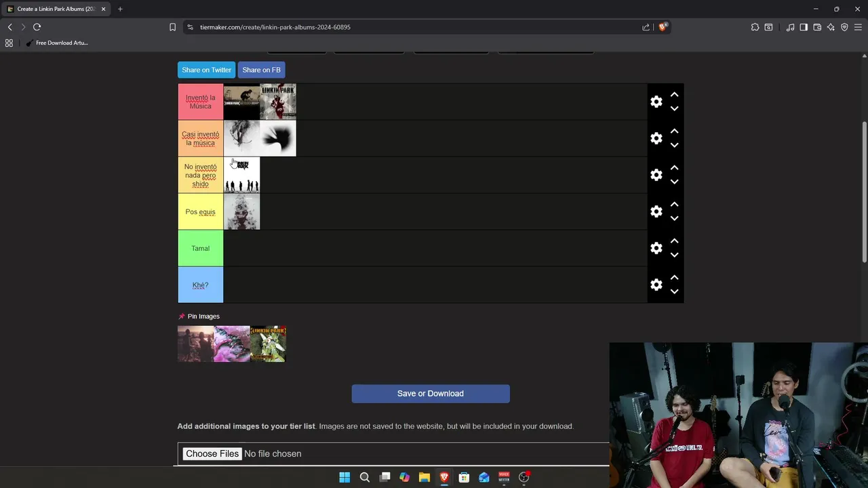Open settings gear for 'Tamal' tier
Image resolution: width=868 pixels, height=488 pixels.
click(x=656, y=248)
